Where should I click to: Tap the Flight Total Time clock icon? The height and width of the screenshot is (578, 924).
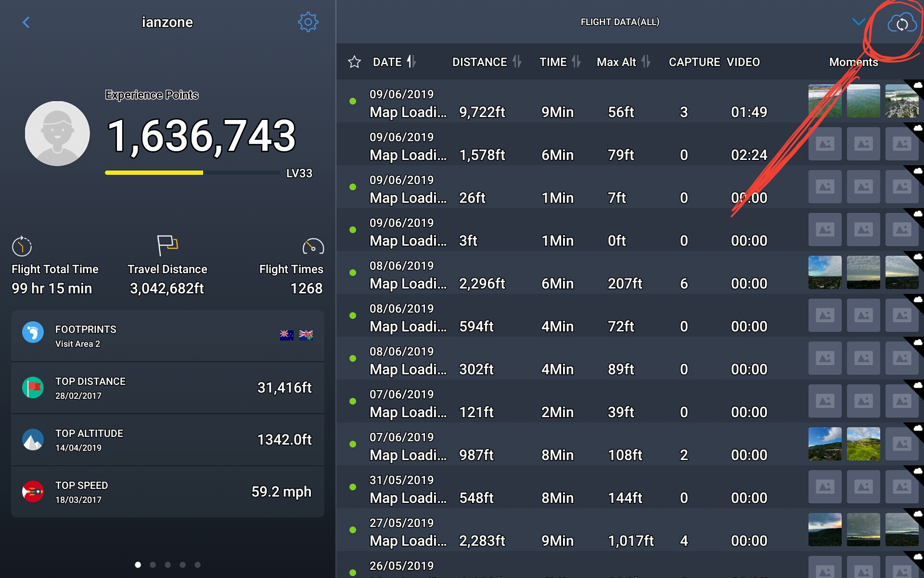(22, 246)
